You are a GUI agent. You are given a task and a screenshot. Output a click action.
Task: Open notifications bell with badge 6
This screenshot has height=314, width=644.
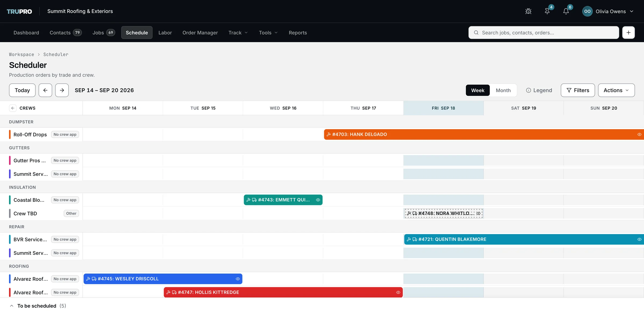[566, 11]
